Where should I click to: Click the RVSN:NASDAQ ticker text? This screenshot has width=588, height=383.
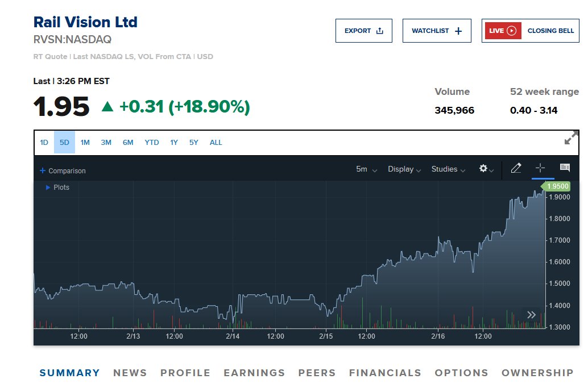tap(72, 39)
